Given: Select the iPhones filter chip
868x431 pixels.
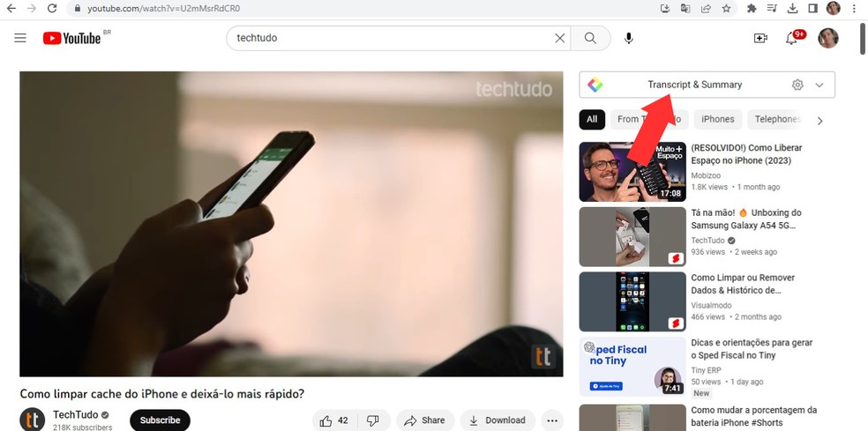Looking at the screenshot, I should [717, 119].
